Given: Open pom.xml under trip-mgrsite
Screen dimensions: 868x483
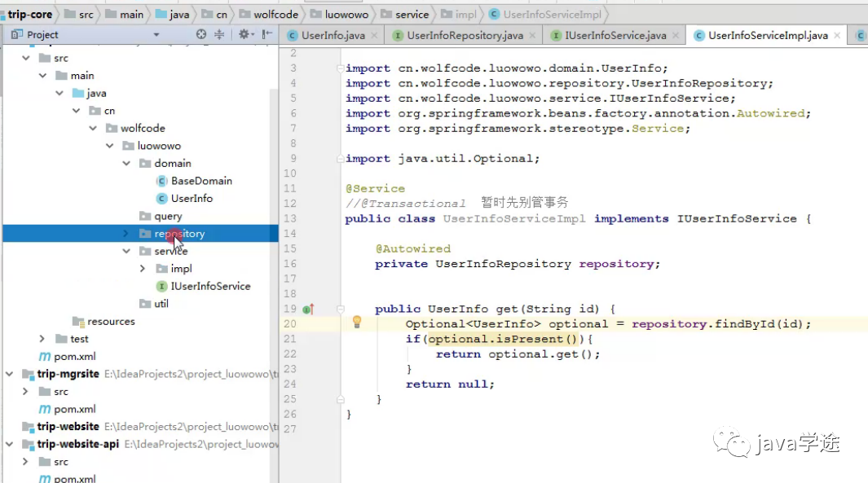Looking at the screenshot, I should pos(74,409).
